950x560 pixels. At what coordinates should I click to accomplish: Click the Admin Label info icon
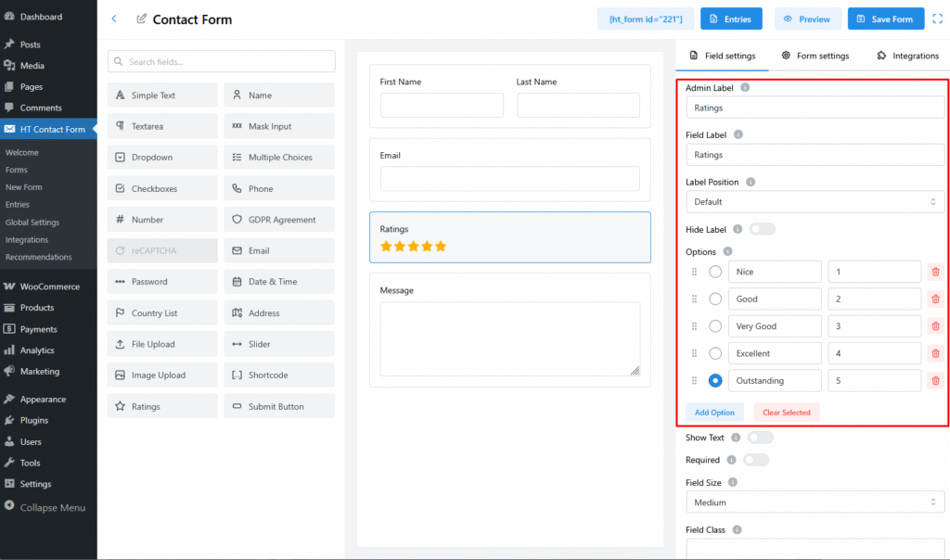click(x=746, y=88)
